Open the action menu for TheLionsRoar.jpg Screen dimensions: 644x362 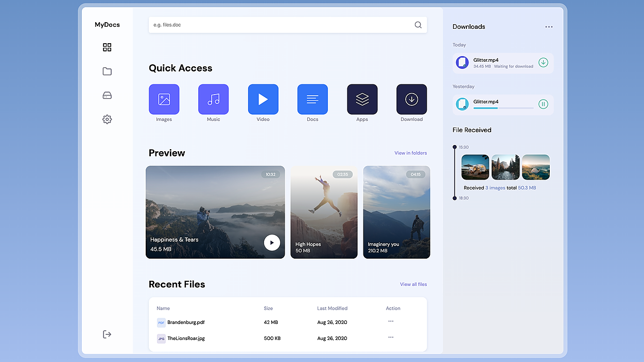point(390,338)
